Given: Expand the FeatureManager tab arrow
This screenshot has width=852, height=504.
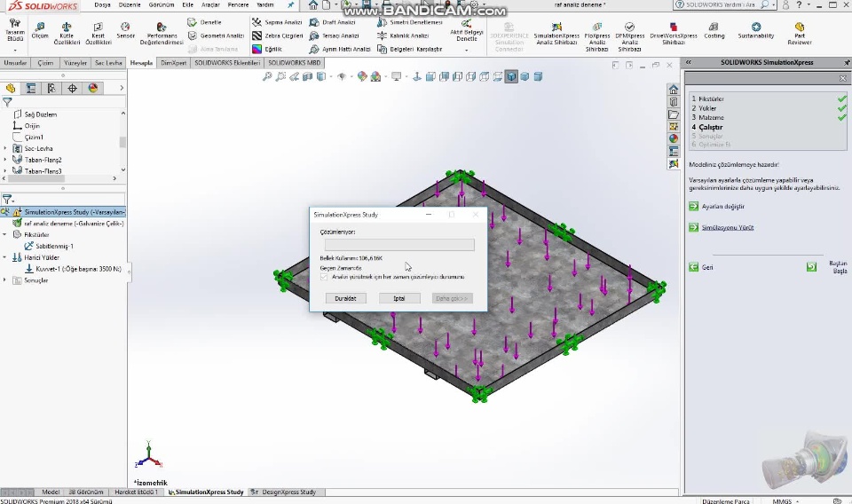Looking at the screenshot, I should pos(122,88).
